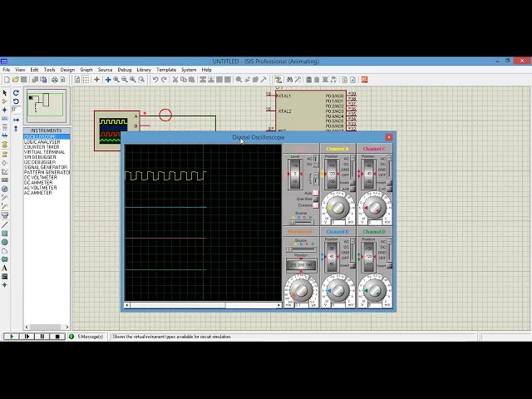Adjust Channel A coupling slider

(x=352, y=167)
